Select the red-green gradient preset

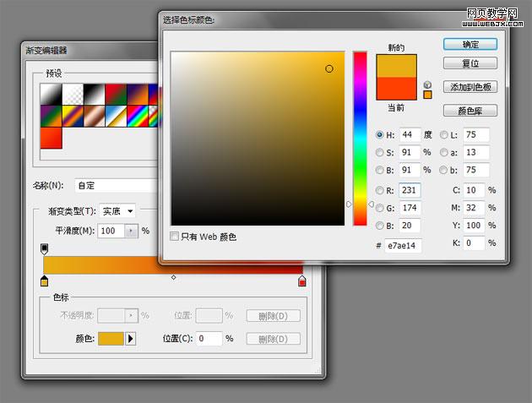pos(116,94)
